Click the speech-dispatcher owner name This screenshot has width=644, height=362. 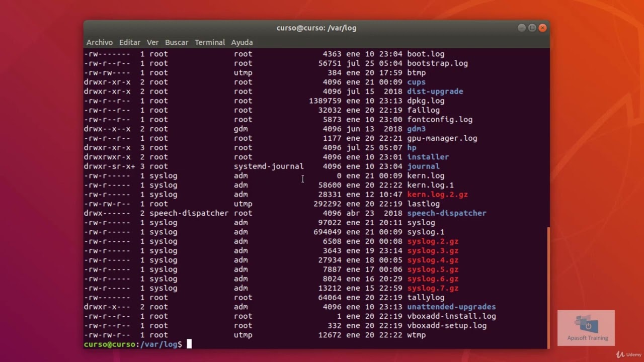189,213
